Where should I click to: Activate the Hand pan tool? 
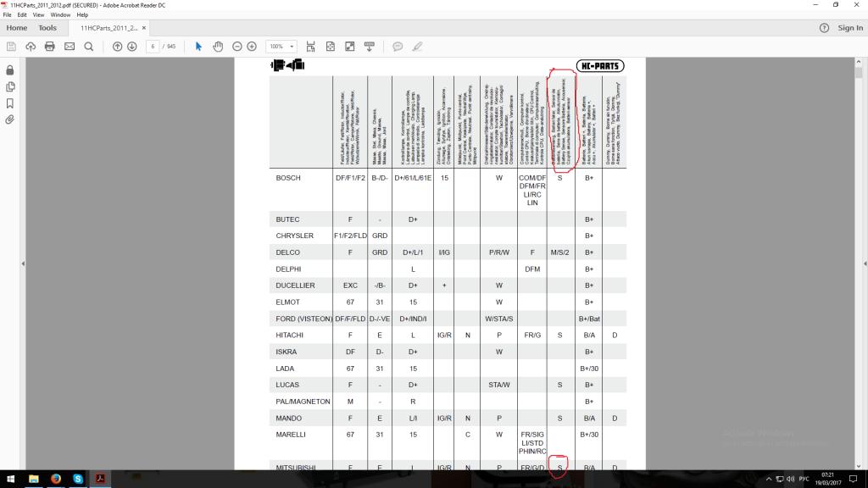(x=218, y=47)
